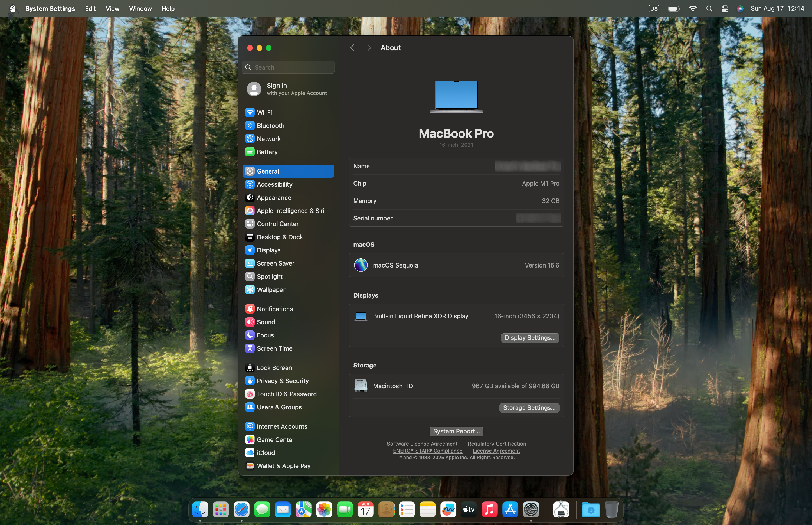Open Game Center settings

tap(288, 439)
